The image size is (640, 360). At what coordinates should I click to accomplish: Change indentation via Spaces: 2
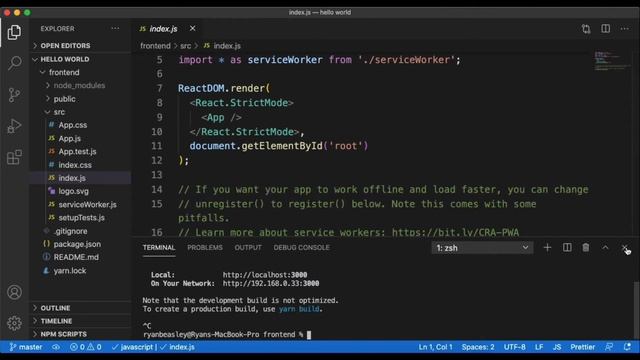coord(478,347)
